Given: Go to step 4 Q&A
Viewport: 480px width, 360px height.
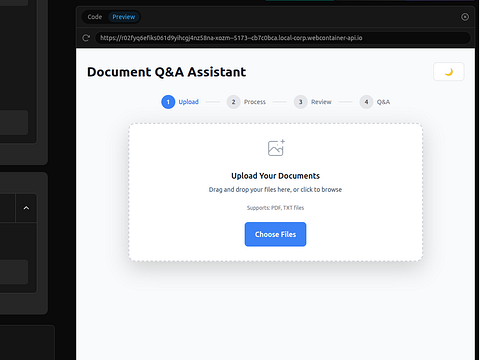Looking at the screenshot, I should (x=375, y=102).
